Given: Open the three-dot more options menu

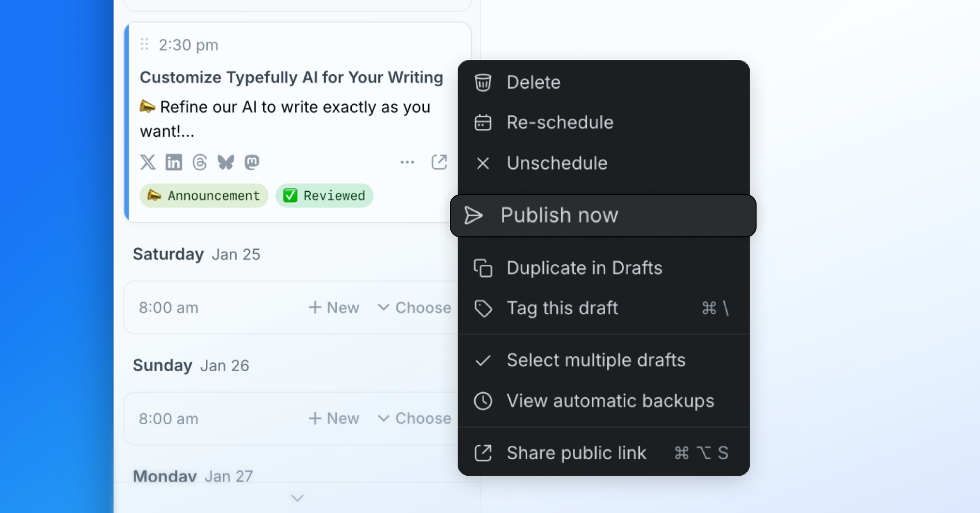Looking at the screenshot, I should pos(407,162).
